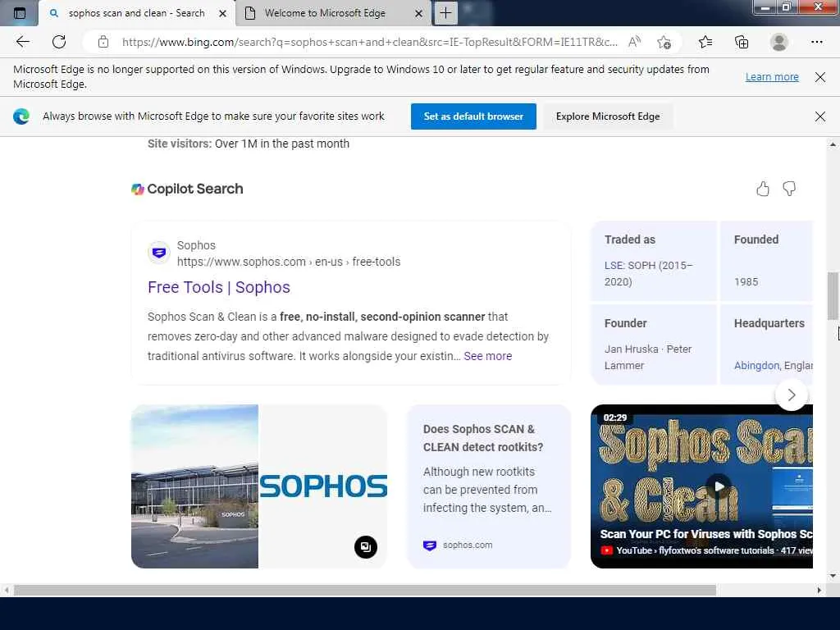The width and height of the screenshot is (840, 630).
Task: Open Does Sophos SCAN & CLEAN detect rootkits card
Action: [489, 486]
